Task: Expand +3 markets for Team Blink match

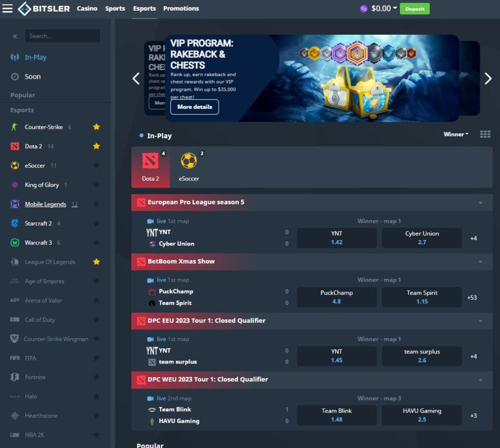Action: coord(474,416)
